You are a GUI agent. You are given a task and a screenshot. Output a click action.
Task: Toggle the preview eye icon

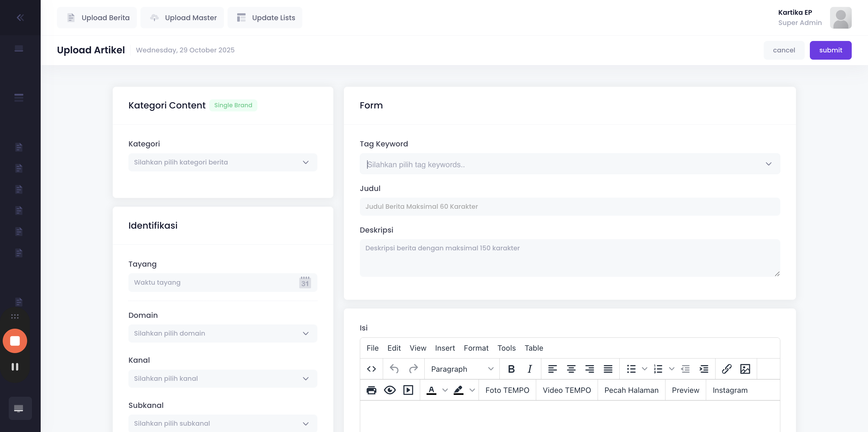[x=390, y=390]
